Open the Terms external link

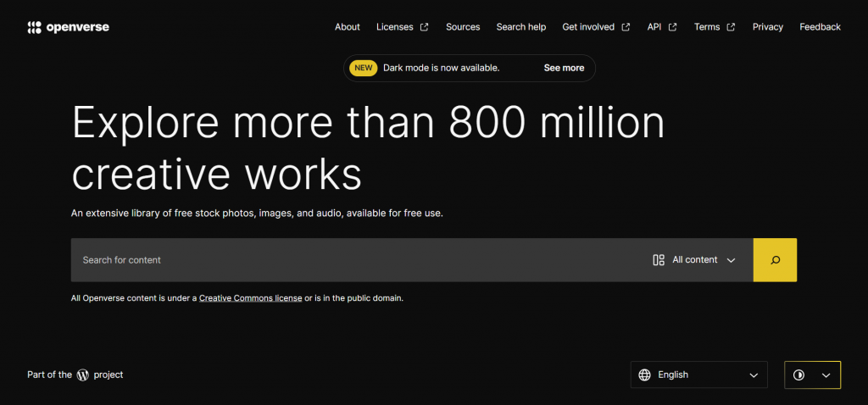(715, 27)
